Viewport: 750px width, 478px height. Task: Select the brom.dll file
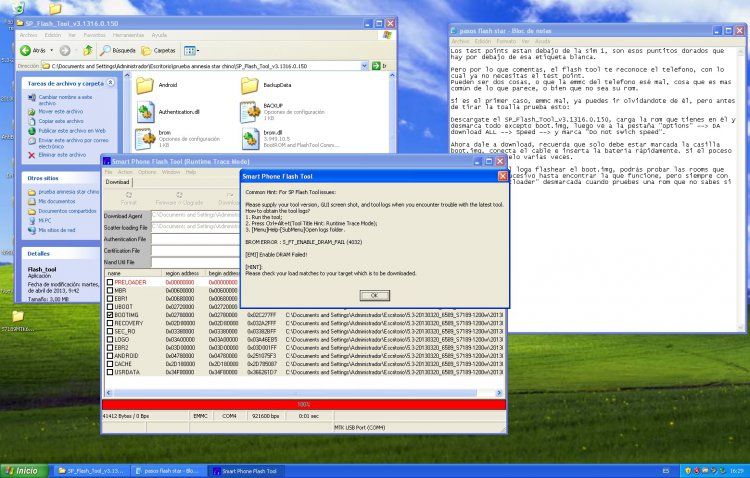click(290, 139)
